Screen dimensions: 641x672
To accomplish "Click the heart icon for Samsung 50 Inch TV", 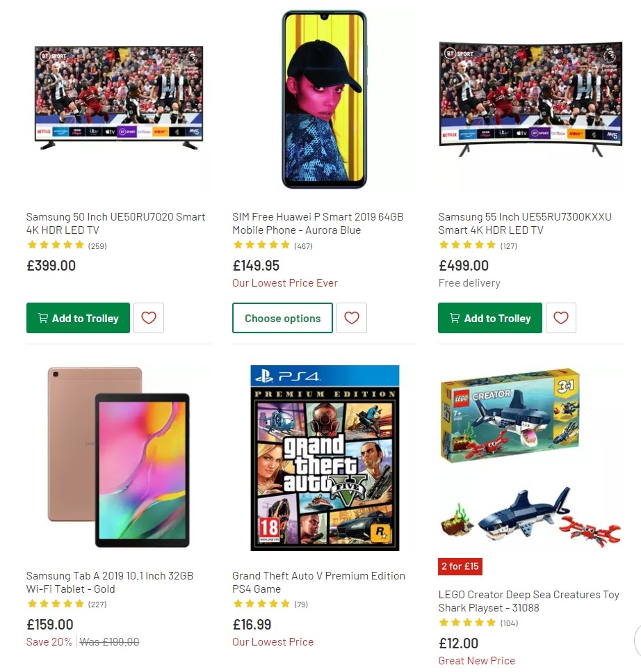I will pos(149,318).
